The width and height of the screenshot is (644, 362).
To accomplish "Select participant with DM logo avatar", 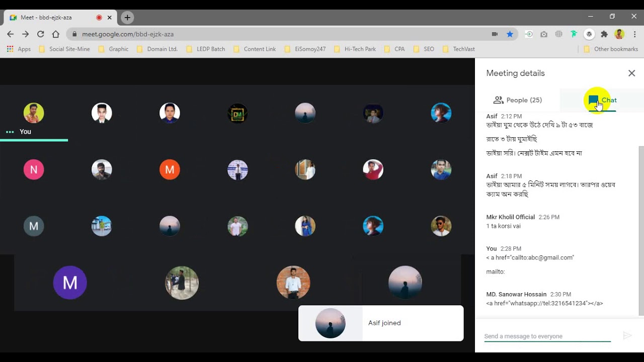I will (x=237, y=113).
